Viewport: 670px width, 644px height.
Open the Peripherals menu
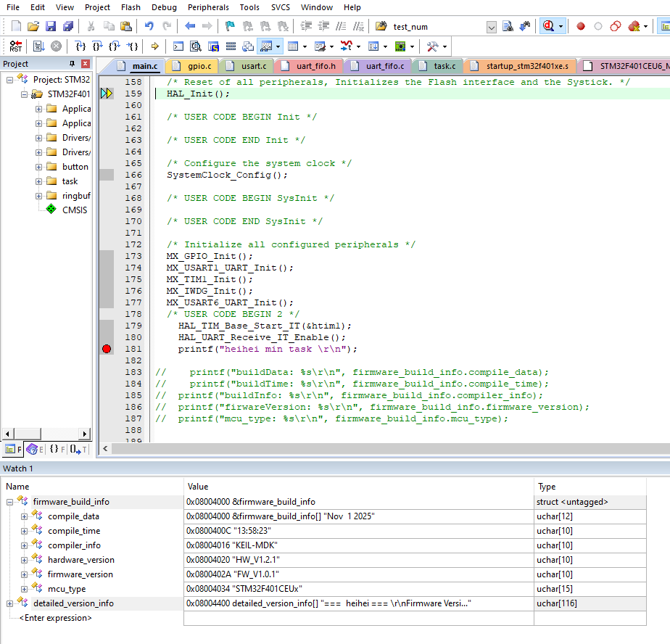[208, 7]
